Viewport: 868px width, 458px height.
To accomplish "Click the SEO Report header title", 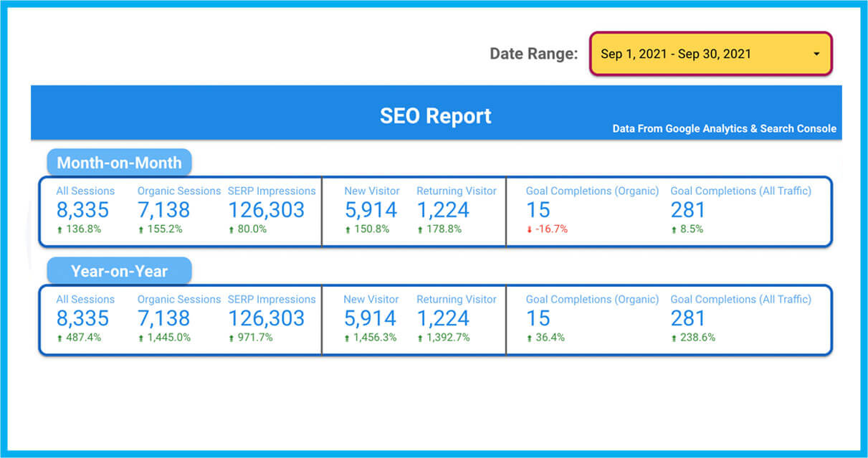I will (x=434, y=116).
